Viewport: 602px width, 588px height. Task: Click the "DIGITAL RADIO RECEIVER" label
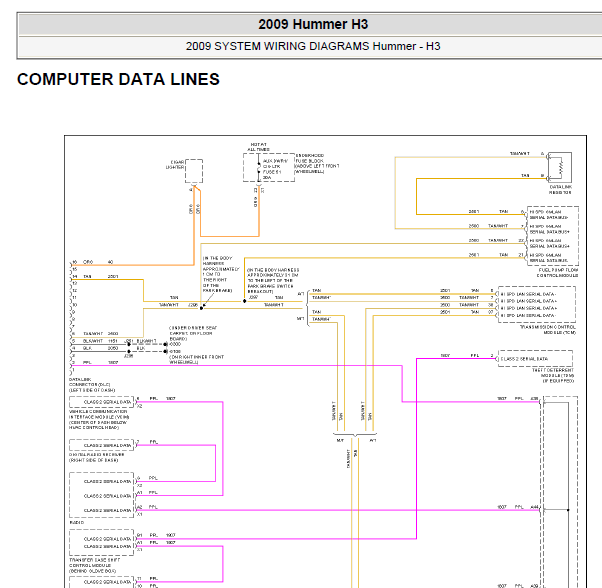tap(97, 457)
